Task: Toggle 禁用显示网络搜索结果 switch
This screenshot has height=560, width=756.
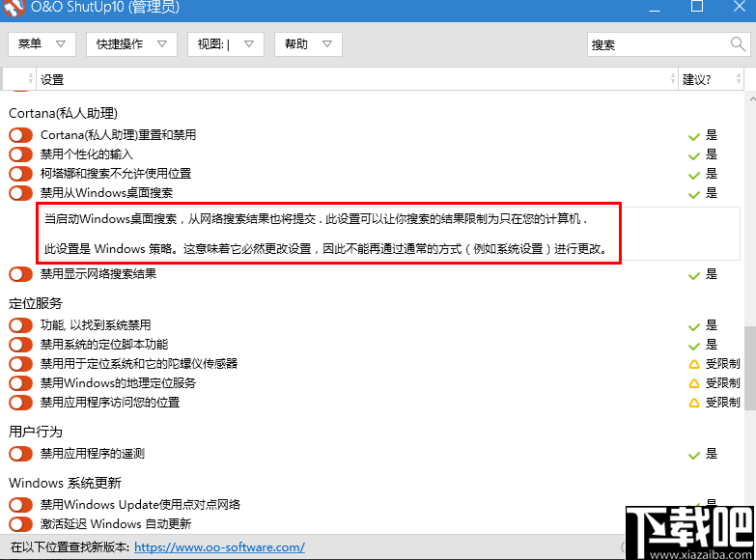Action: pyautogui.click(x=20, y=274)
